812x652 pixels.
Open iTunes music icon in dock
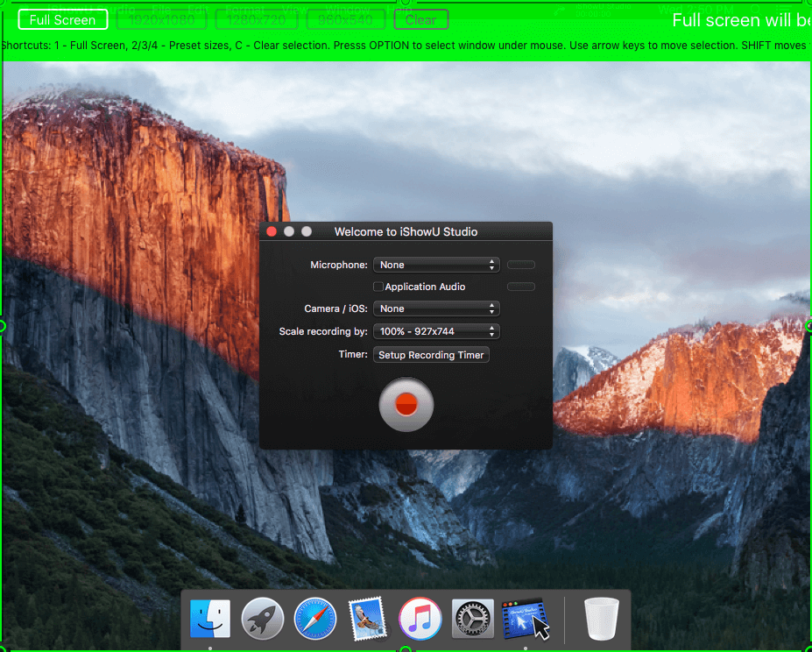pos(420,619)
